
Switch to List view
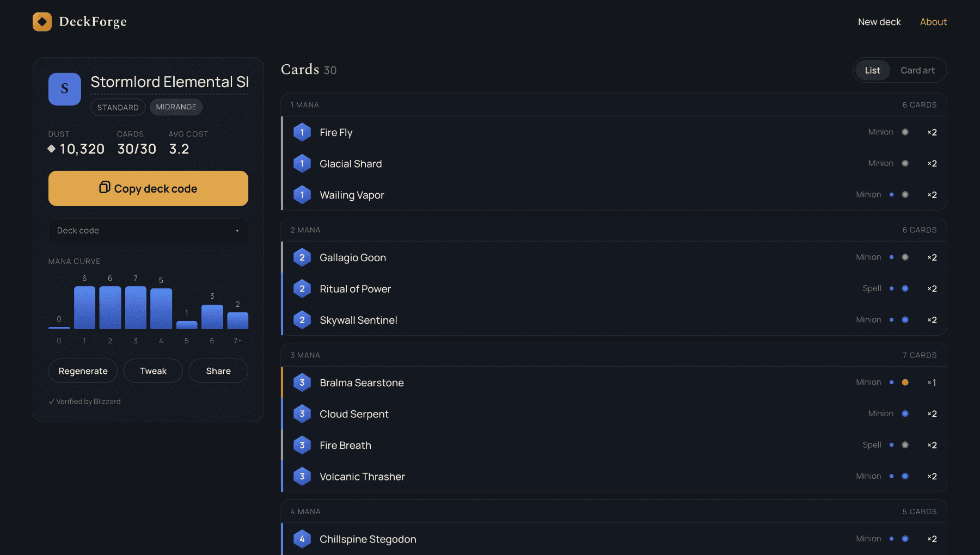click(872, 70)
